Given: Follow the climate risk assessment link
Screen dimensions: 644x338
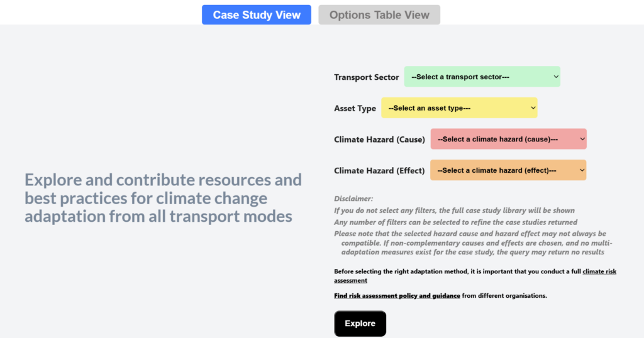Looking at the screenshot, I should tap(599, 271).
